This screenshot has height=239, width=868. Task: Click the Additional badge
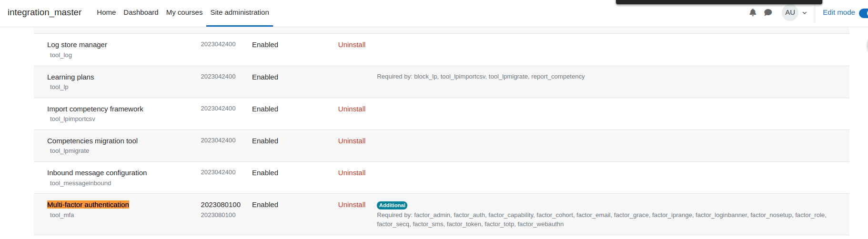tap(392, 205)
